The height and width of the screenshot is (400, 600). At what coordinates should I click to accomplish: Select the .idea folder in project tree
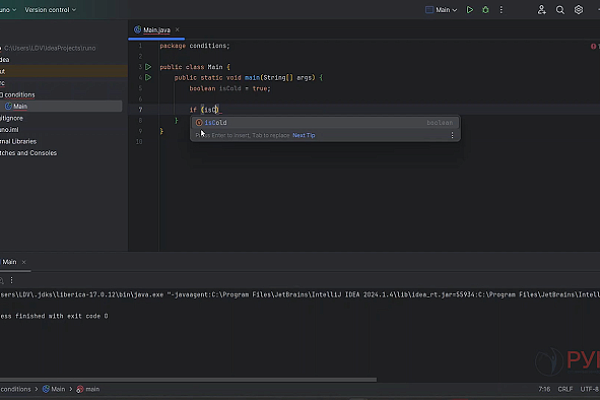coord(5,60)
